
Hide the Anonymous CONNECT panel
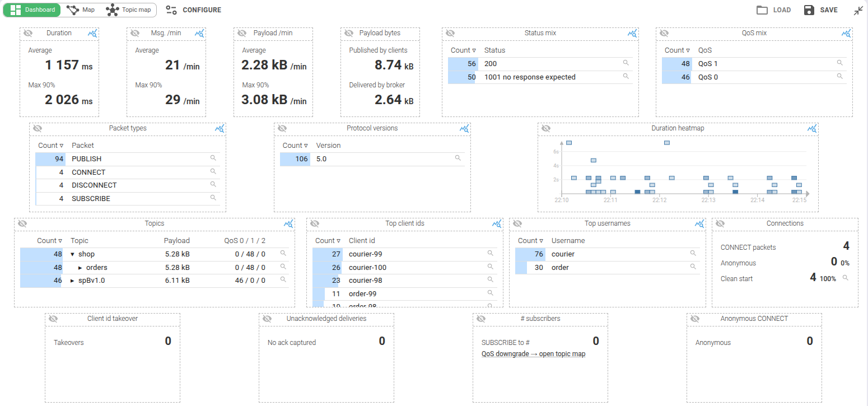click(695, 319)
